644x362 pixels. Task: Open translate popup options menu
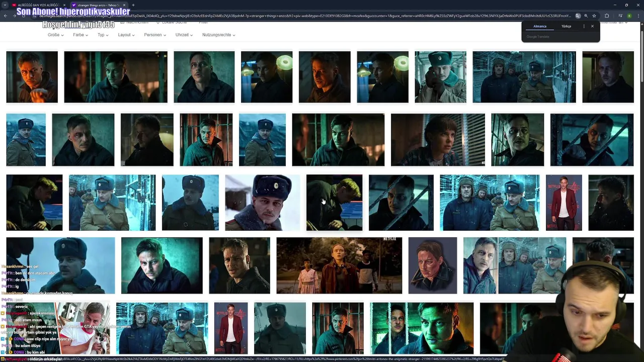pos(584,26)
